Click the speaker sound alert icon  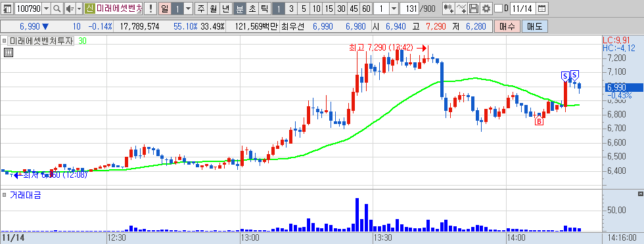70,9
